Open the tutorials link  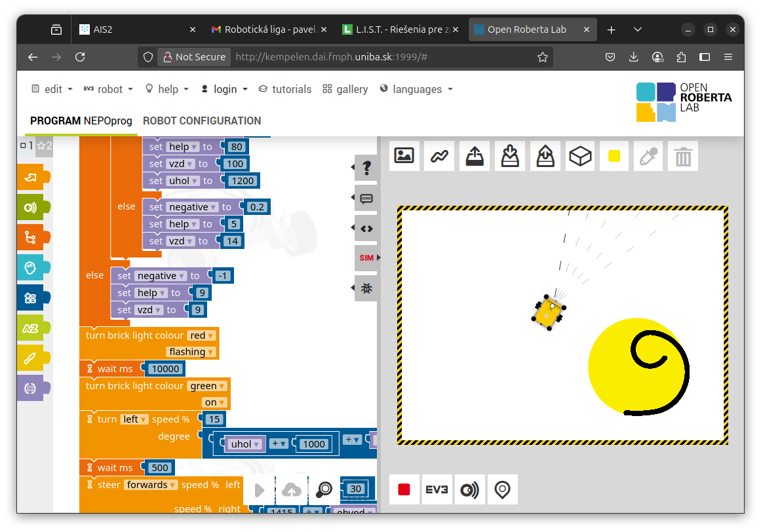[x=285, y=89]
